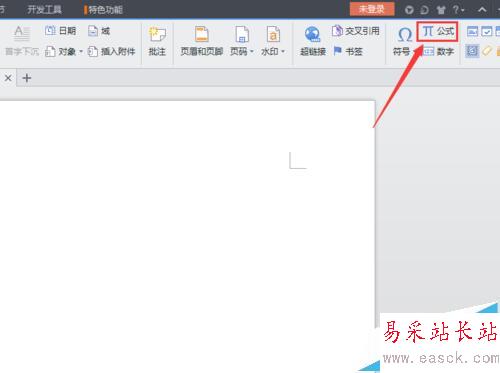Insert a formula with the 公式 button
Screen dimensions: 500x373
point(438,31)
